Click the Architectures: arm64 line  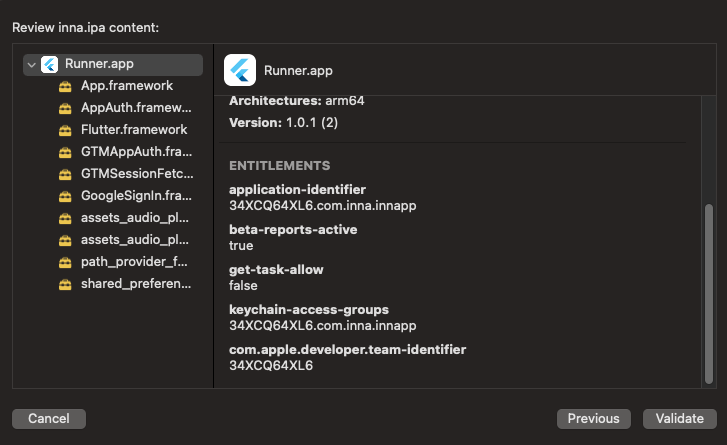point(297,101)
